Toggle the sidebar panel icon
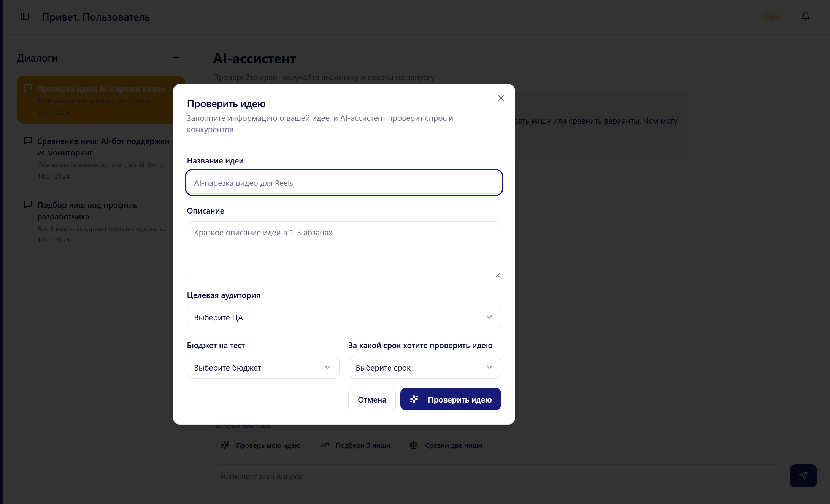 coord(25,16)
